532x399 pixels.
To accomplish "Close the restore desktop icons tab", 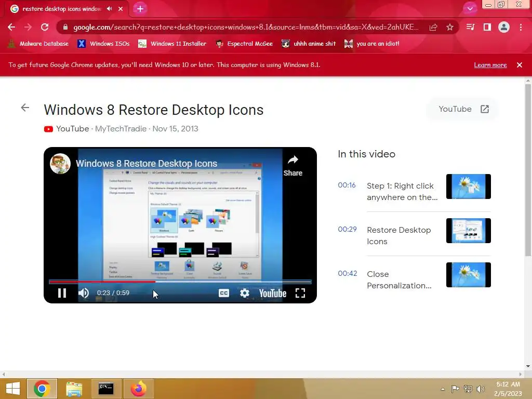I will point(121,9).
